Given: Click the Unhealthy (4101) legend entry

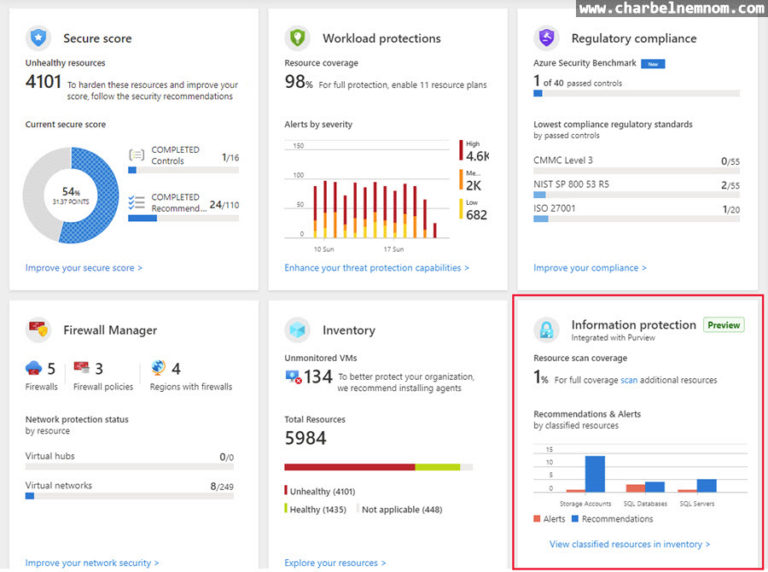Looking at the screenshot, I should tap(320, 491).
